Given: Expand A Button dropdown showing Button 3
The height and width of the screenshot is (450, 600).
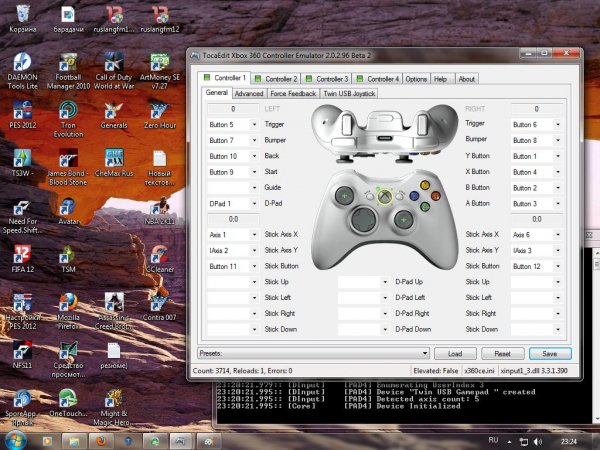Looking at the screenshot, I should [x=558, y=204].
